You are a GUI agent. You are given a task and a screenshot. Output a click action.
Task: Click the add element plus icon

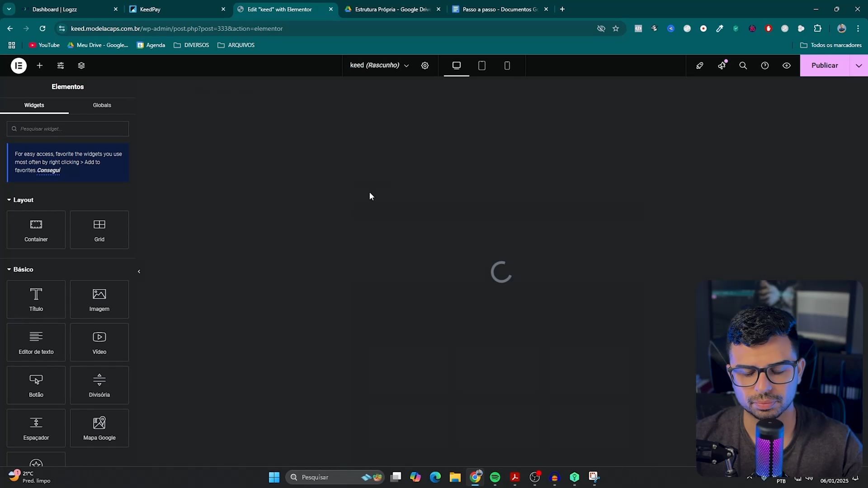click(40, 66)
